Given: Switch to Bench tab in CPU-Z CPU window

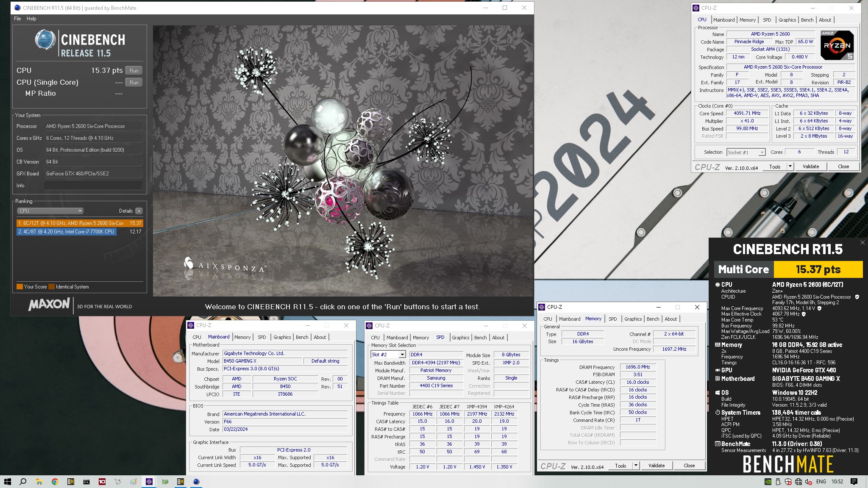Looking at the screenshot, I should tap(807, 20).
